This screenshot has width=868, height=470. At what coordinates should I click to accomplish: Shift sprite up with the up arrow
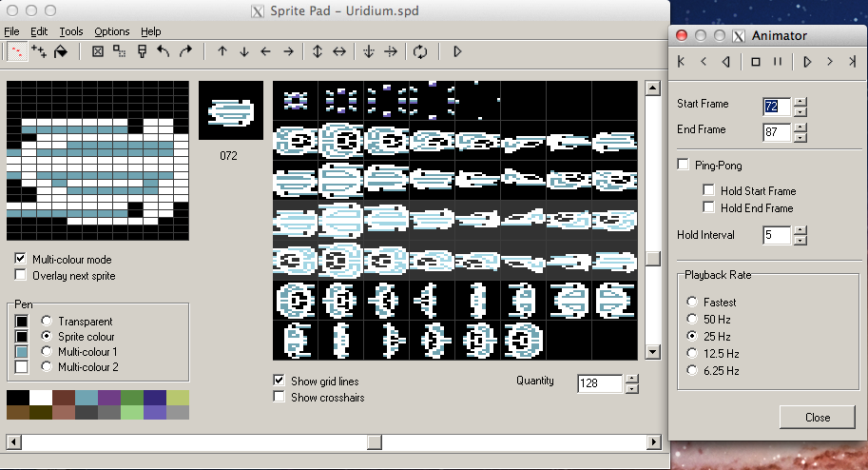click(222, 51)
